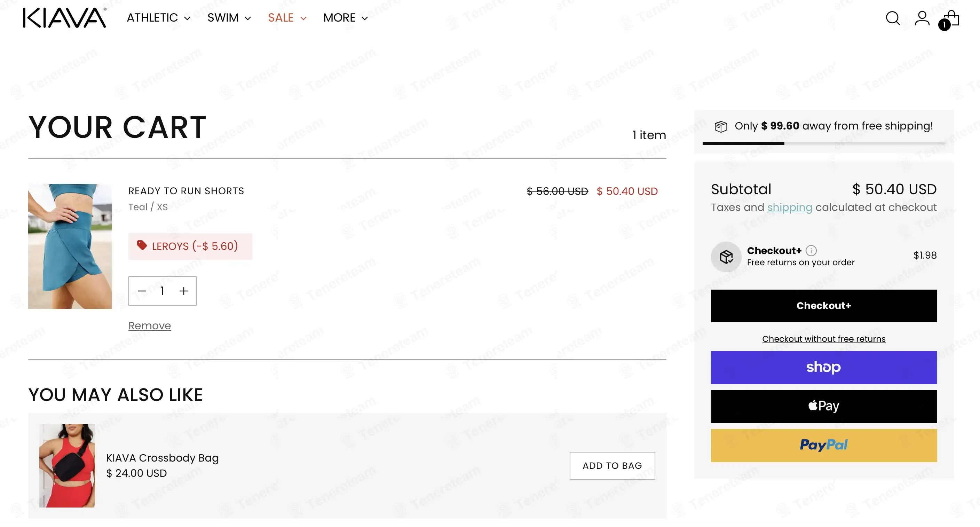The height and width of the screenshot is (527, 980).
Task: Click the $ 24.00 USD bag price
Action: click(136, 473)
